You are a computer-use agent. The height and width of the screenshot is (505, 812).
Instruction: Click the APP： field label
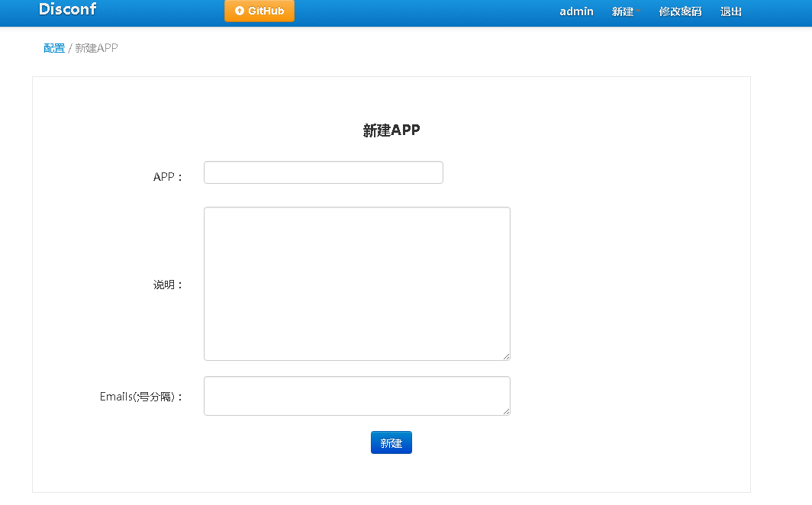pos(168,177)
